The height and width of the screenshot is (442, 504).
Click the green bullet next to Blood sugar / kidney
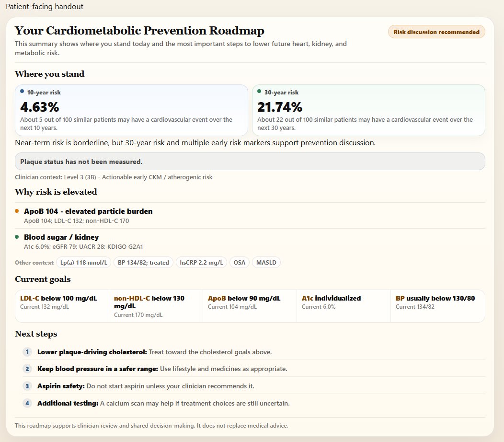[x=17, y=237]
